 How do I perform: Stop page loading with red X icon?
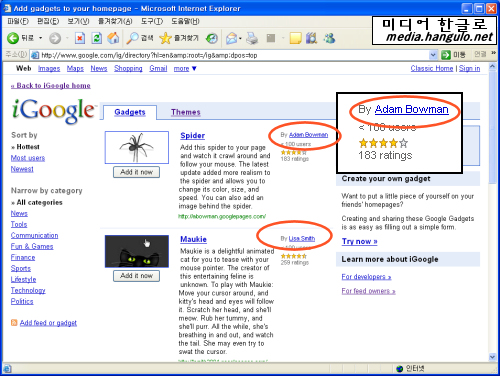[80, 38]
